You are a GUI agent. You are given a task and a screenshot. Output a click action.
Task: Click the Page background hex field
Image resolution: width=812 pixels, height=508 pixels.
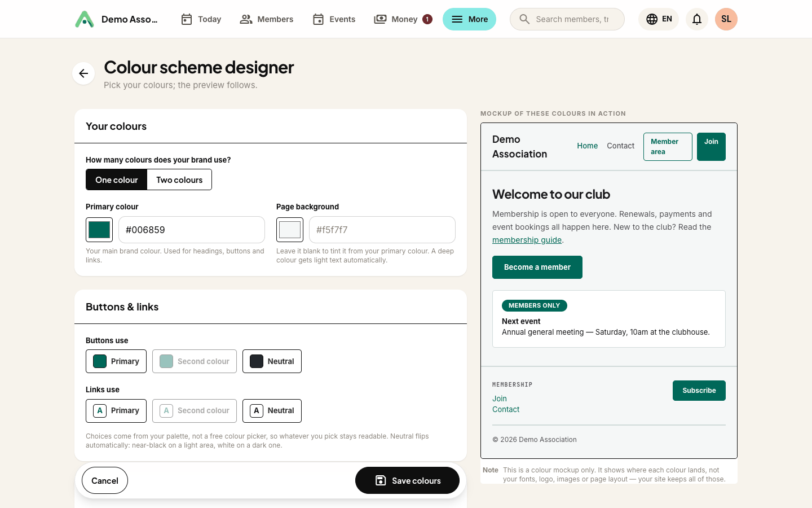point(382,230)
